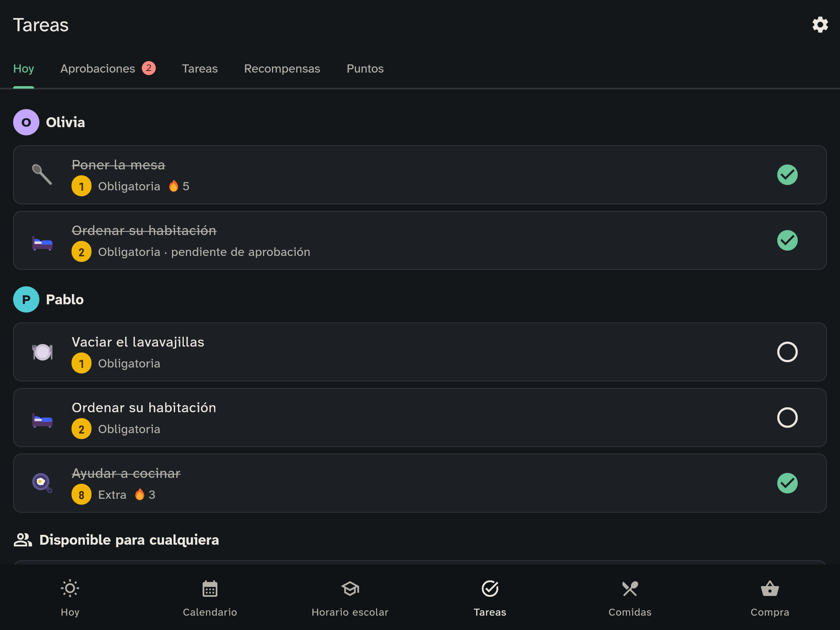This screenshot has height=630, width=840.
Task: Mark Pablo's Ordenar su habitación as done
Action: (787, 418)
